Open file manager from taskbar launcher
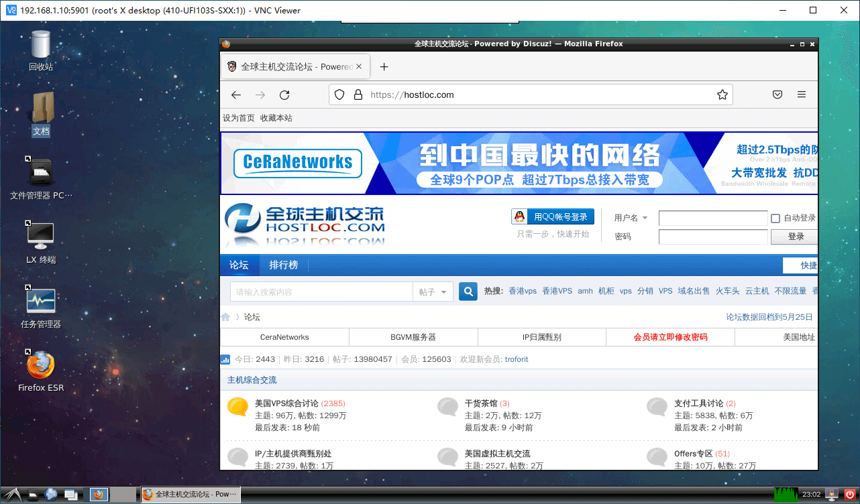Image resolution: width=860 pixels, height=504 pixels. (x=33, y=495)
